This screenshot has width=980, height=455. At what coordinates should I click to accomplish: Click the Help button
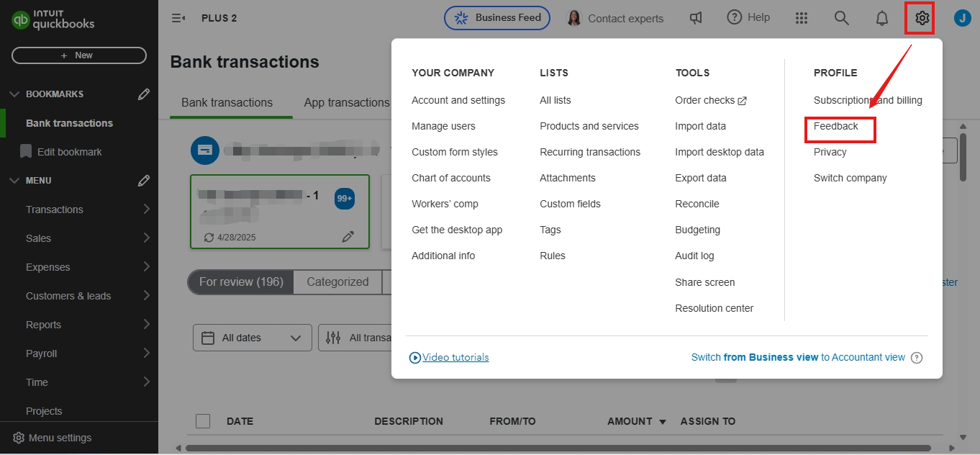pyautogui.click(x=748, y=17)
